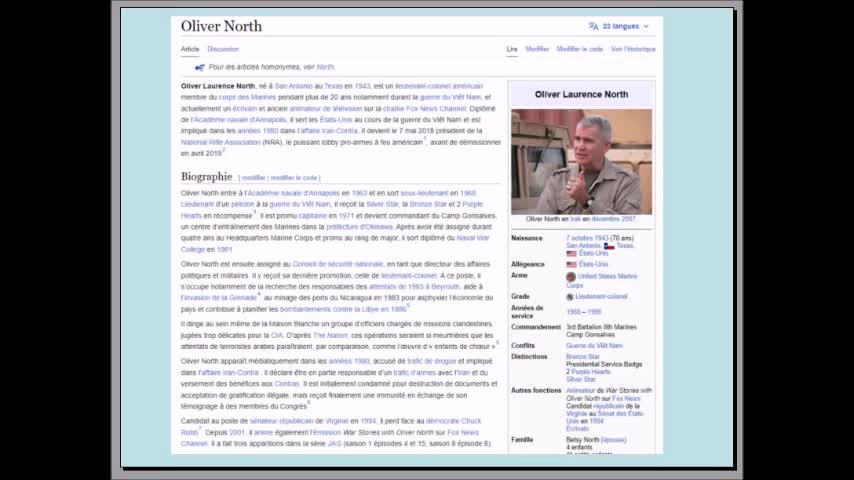Click the US flag icon in Naissance row

(571, 254)
